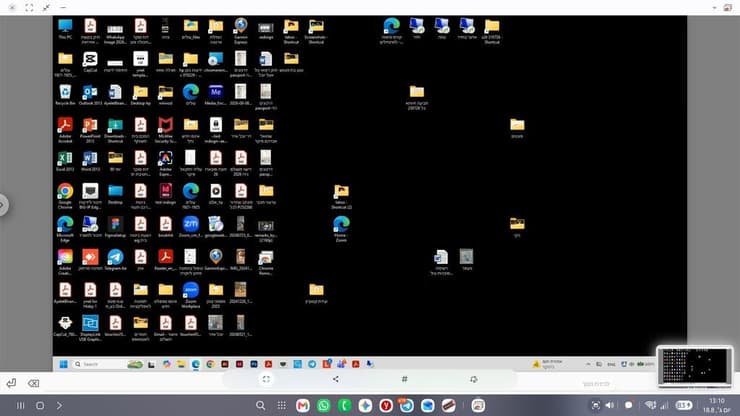Open the Screenshots - Shortcut folder

[316, 31]
